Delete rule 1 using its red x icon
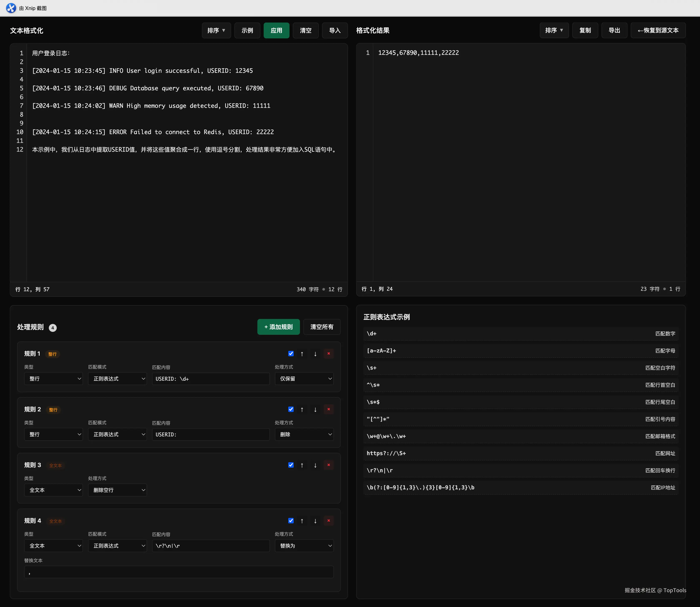 pyautogui.click(x=328, y=354)
